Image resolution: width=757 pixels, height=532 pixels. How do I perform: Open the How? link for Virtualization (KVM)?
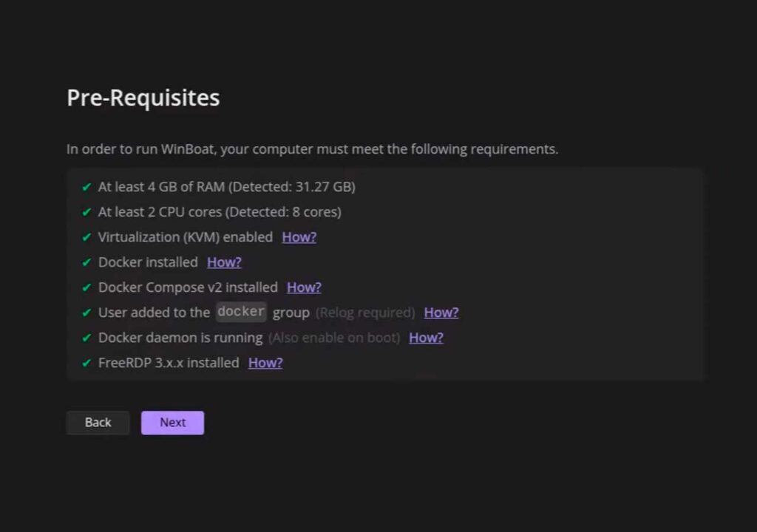click(x=299, y=237)
